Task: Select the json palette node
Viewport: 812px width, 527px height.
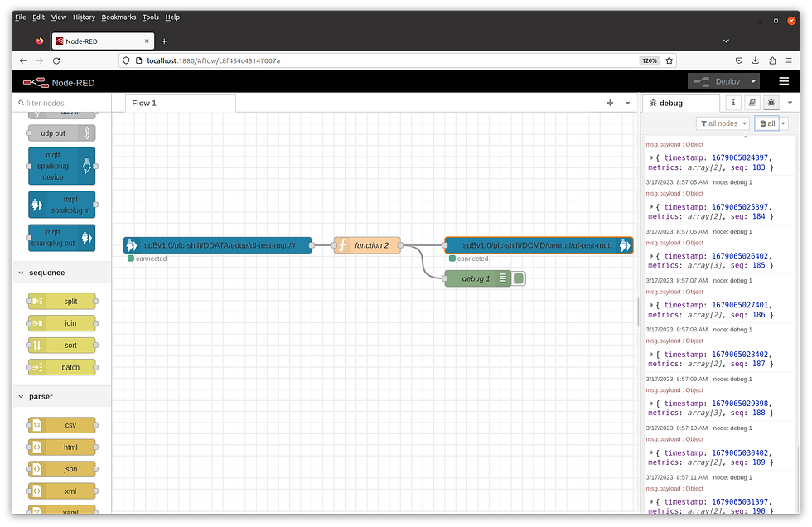Action: [x=61, y=469]
